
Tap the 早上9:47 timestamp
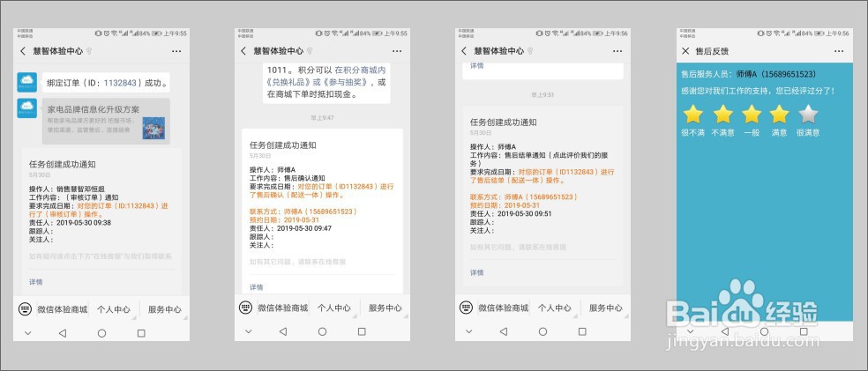click(321, 118)
